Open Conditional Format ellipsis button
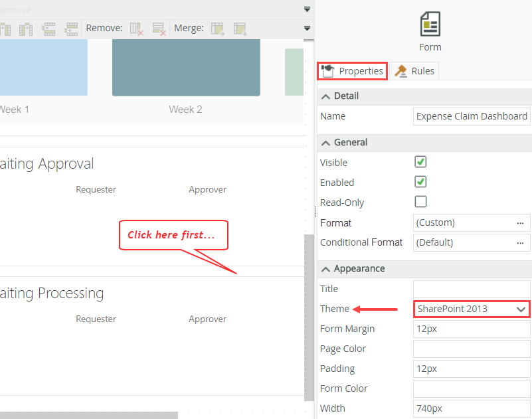 tap(520, 243)
